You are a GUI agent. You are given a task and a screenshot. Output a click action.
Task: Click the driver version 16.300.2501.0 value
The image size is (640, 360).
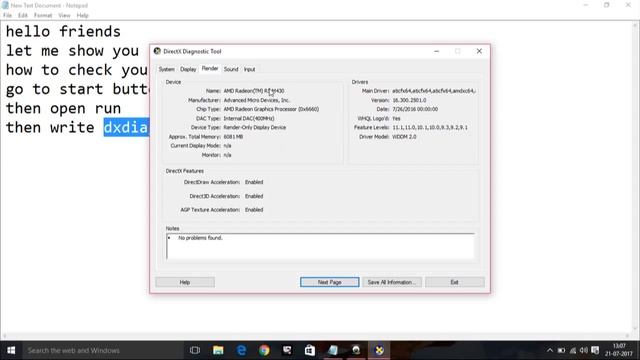(x=409, y=100)
